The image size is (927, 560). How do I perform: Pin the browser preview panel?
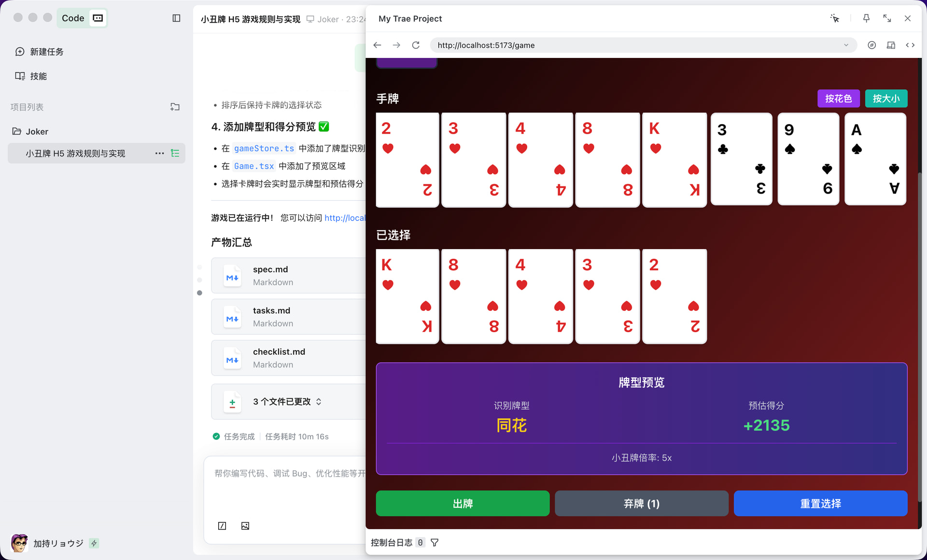[866, 18]
